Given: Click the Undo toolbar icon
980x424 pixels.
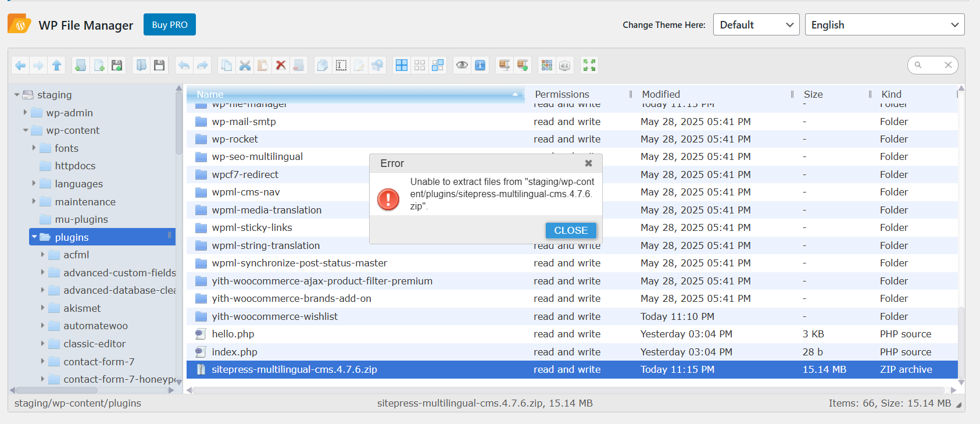Looking at the screenshot, I should pyautogui.click(x=184, y=65).
